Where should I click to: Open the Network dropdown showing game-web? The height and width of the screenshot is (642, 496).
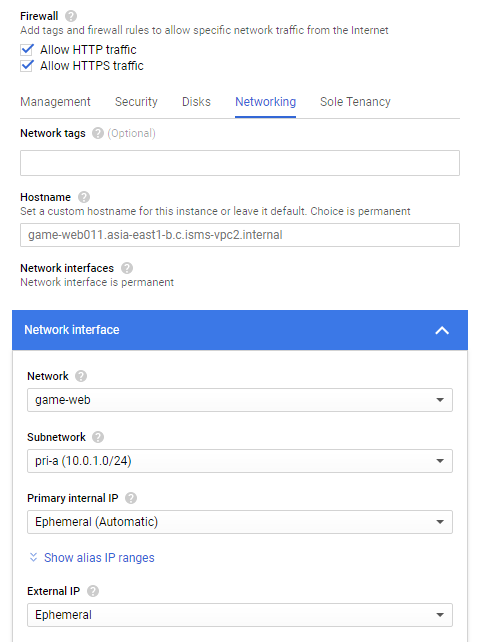240,400
